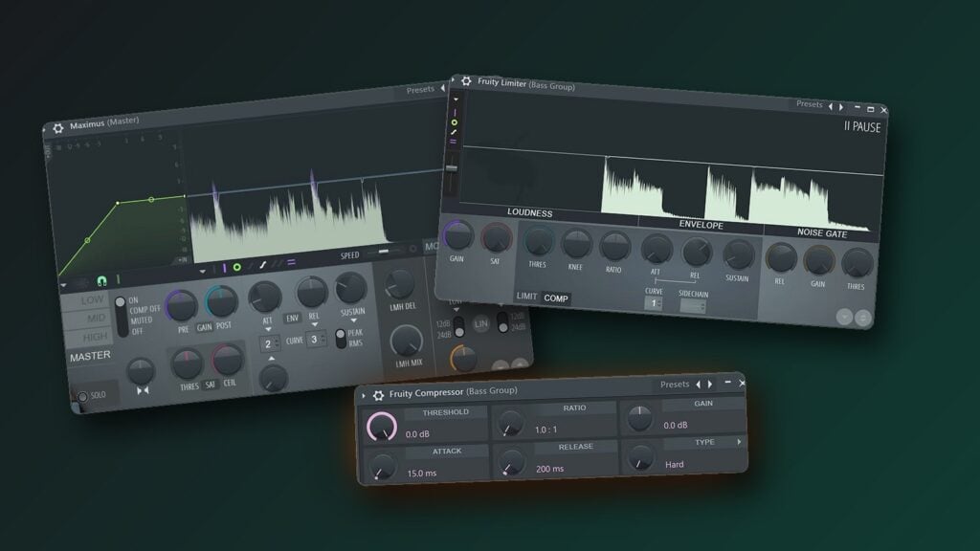Select next preset arrow in Fruity Limiter
Image resolution: width=980 pixels, height=551 pixels.
point(841,107)
